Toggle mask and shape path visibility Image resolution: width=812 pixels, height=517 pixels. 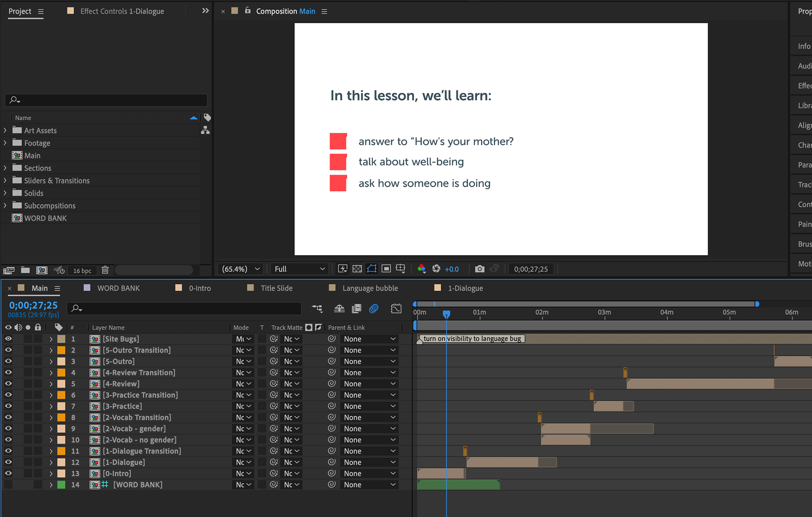[x=372, y=269]
